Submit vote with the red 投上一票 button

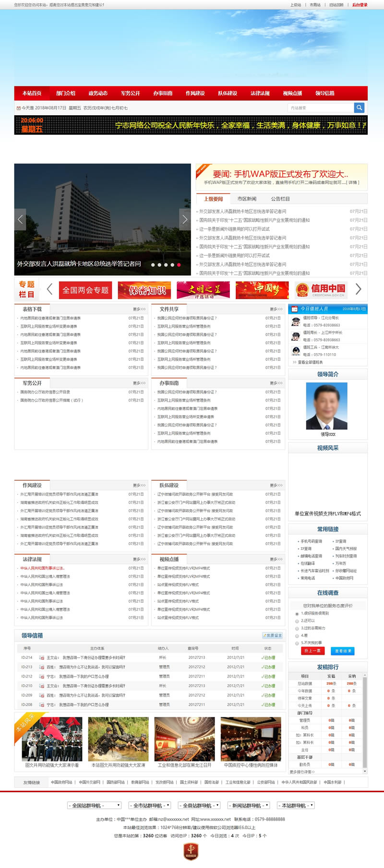pos(312,651)
